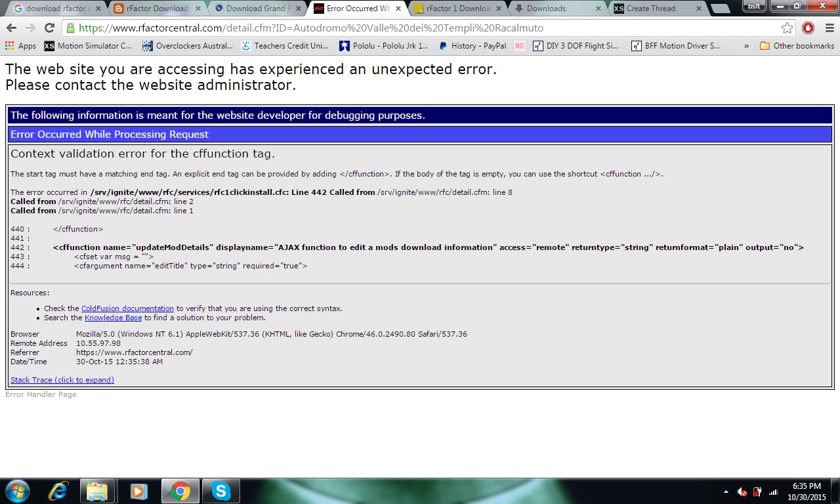Click the bsft profile button
Viewport: 840px width, 504px height.
coord(754,5)
